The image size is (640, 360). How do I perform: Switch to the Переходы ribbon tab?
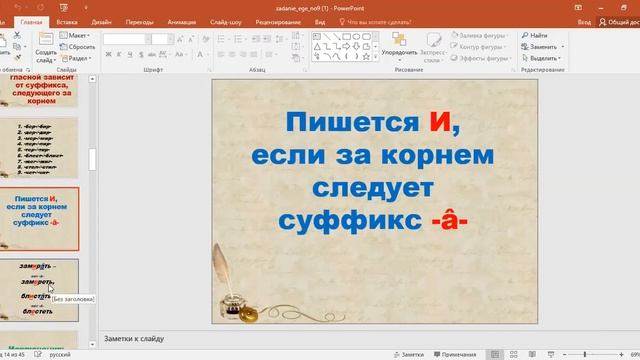(140, 22)
